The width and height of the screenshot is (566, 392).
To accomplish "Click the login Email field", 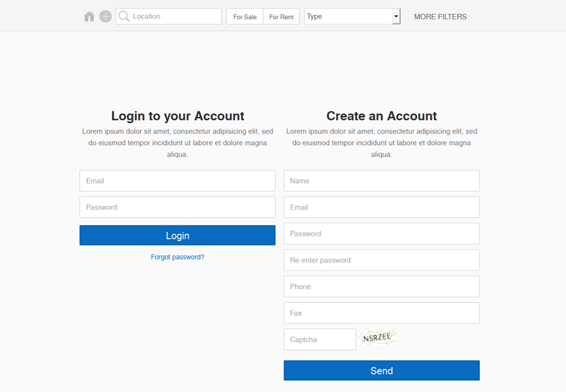I will tap(177, 181).
